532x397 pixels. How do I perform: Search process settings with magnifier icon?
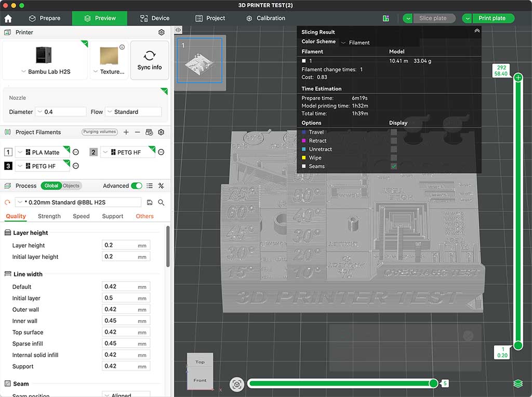point(161,202)
